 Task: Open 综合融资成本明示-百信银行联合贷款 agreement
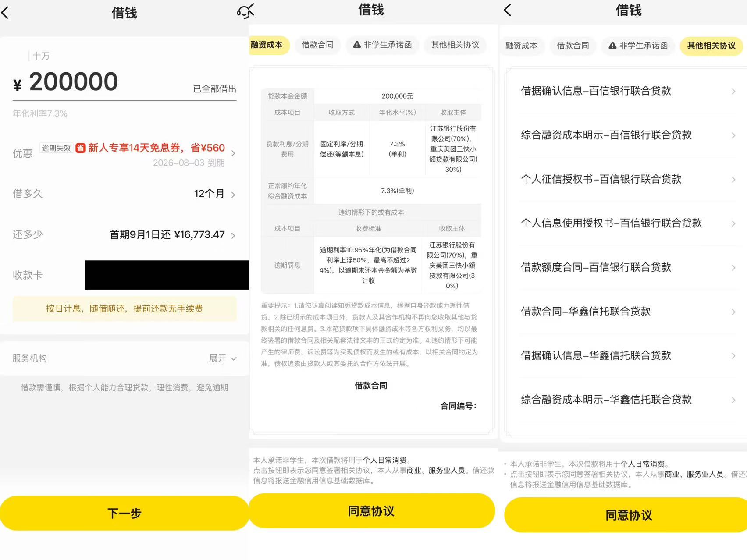(x=628, y=135)
